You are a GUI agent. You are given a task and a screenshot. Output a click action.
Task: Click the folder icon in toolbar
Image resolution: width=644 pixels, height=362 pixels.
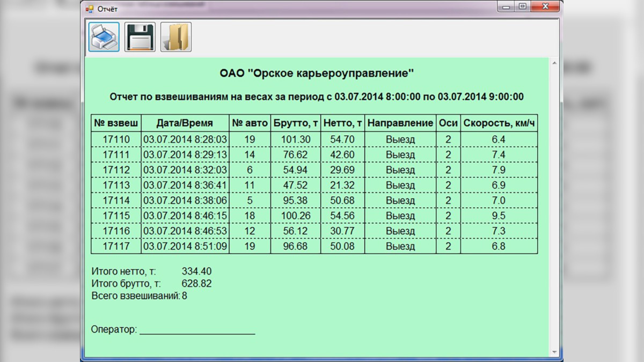click(176, 37)
